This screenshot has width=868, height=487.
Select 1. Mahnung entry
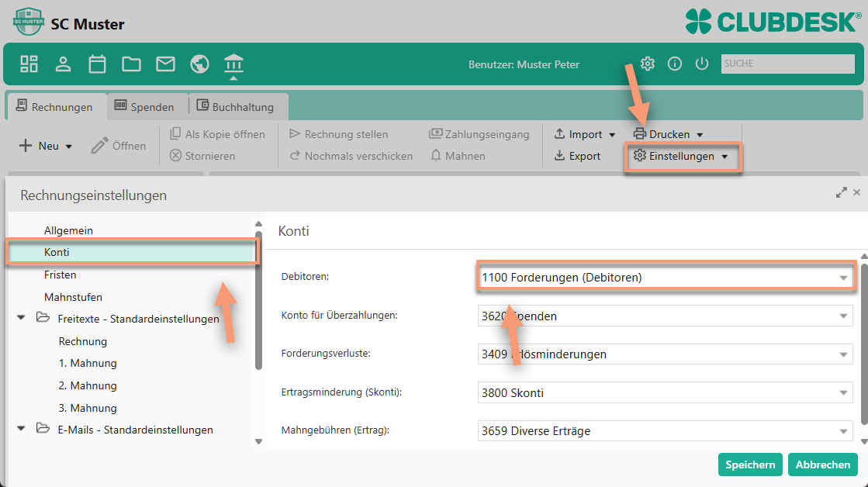point(88,363)
